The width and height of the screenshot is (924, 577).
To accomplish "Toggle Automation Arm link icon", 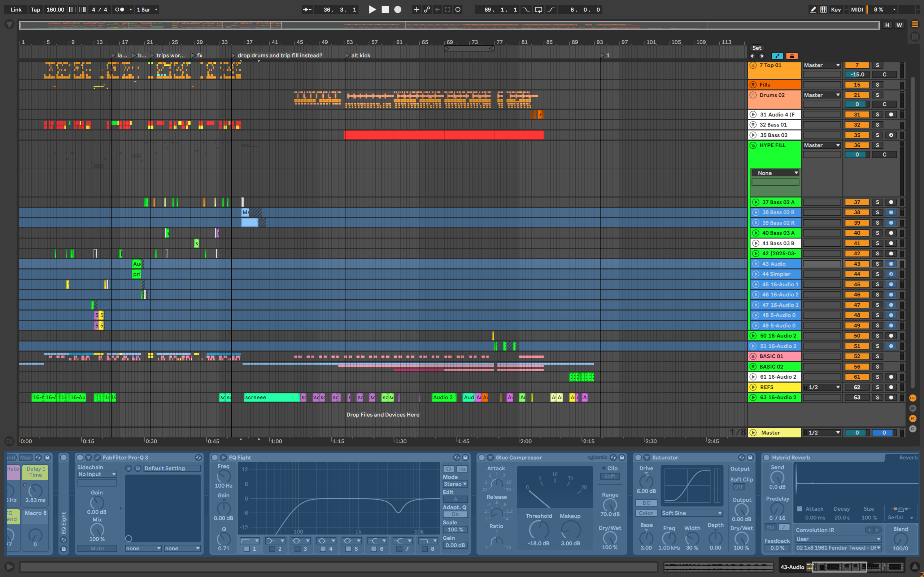I will click(427, 9).
